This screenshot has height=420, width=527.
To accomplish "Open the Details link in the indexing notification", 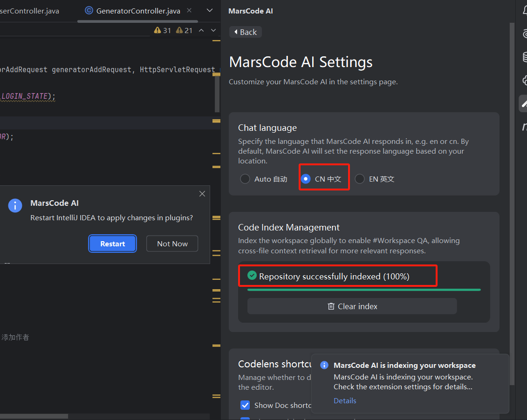I will pyautogui.click(x=345, y=400).
